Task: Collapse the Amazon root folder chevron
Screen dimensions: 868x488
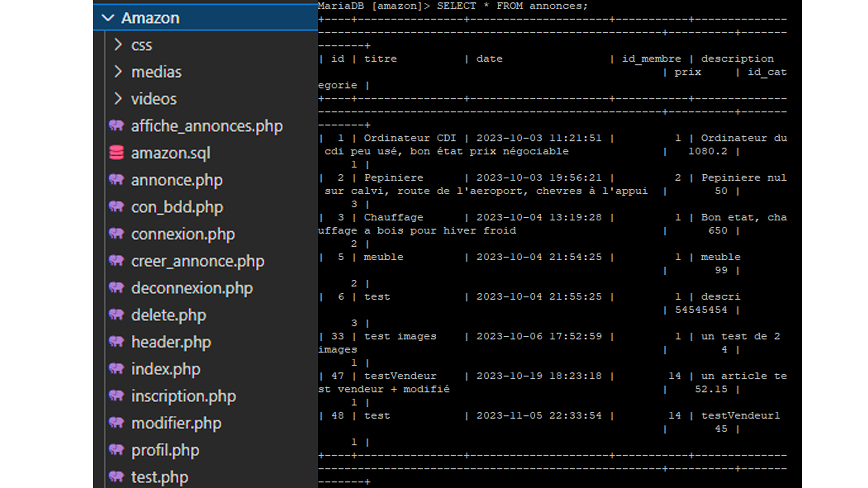Action: (108, 18)
